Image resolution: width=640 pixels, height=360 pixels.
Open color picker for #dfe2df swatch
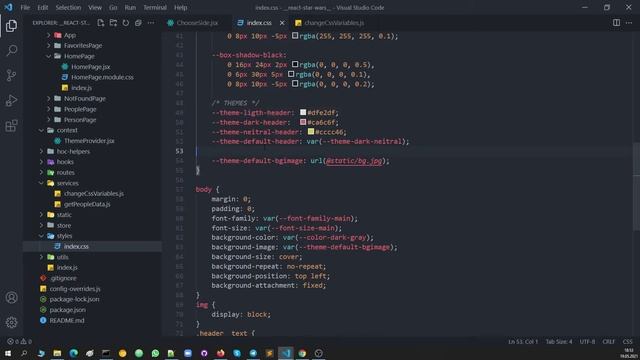coord(303,112)
